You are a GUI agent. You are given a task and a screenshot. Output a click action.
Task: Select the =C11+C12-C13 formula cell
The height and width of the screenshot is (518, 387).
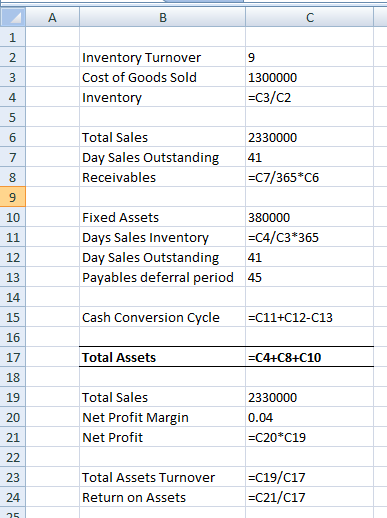(310, 317)
